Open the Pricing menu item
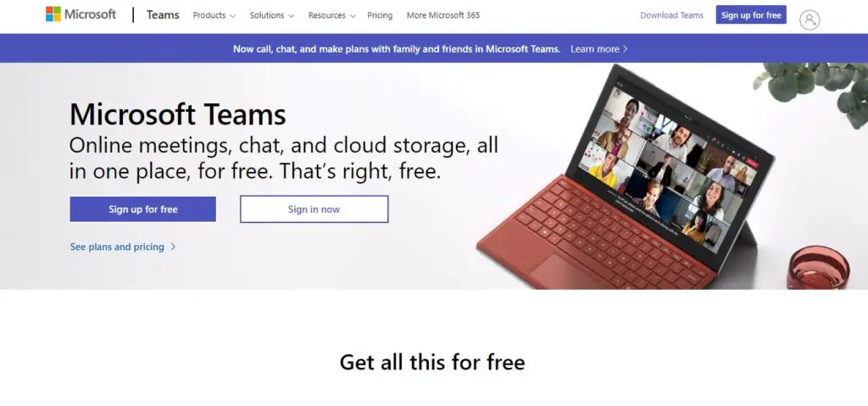This screenshot has height=406, width=868. 380,15
